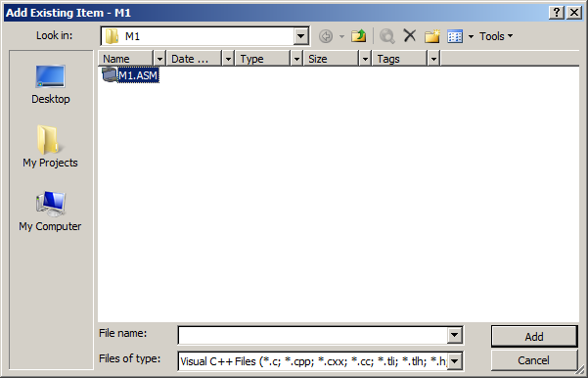Sort by the Date column header
Viewport: 588px width, 378px height.
[195, 59]
